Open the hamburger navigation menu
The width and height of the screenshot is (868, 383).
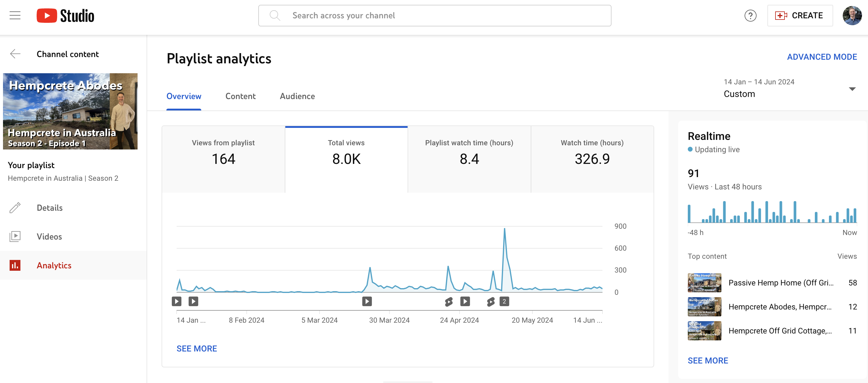click(x=15, y=15)
